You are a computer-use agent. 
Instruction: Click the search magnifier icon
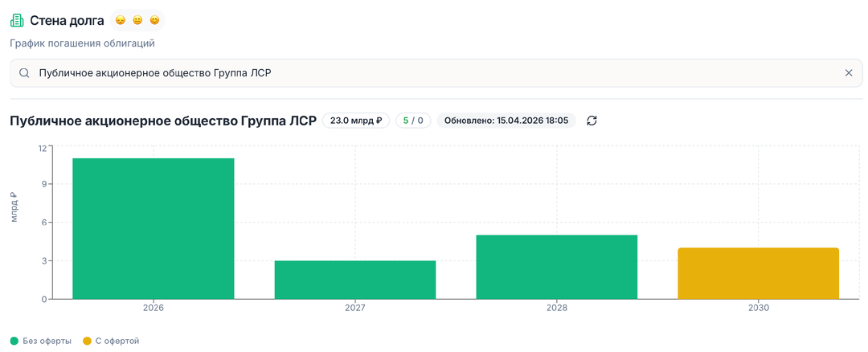(24, 73)
